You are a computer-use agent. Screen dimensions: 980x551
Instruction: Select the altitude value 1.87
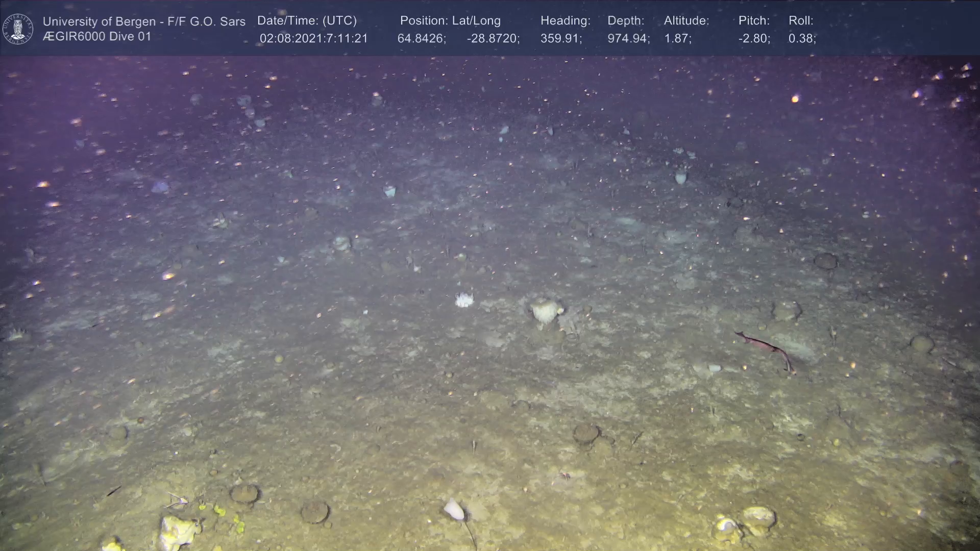(677, 39)
